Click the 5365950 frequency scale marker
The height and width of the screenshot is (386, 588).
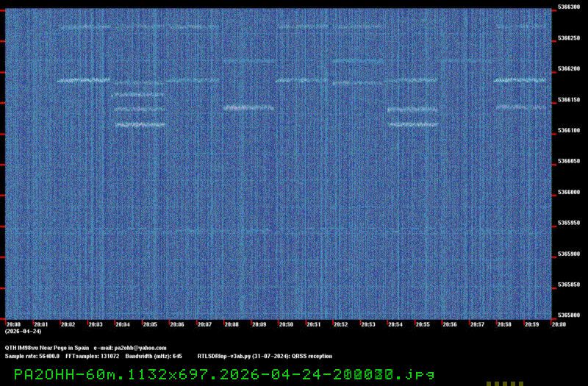[x=569, y=223]
